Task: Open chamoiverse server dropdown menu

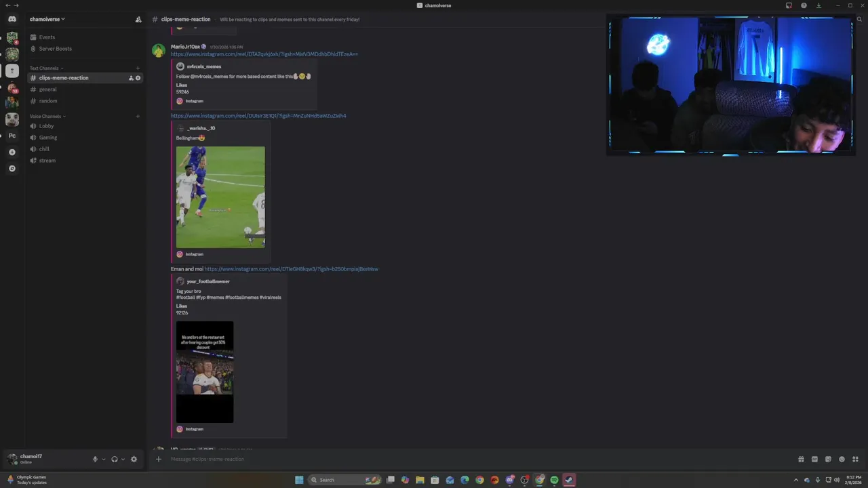Action: [47, 20]
